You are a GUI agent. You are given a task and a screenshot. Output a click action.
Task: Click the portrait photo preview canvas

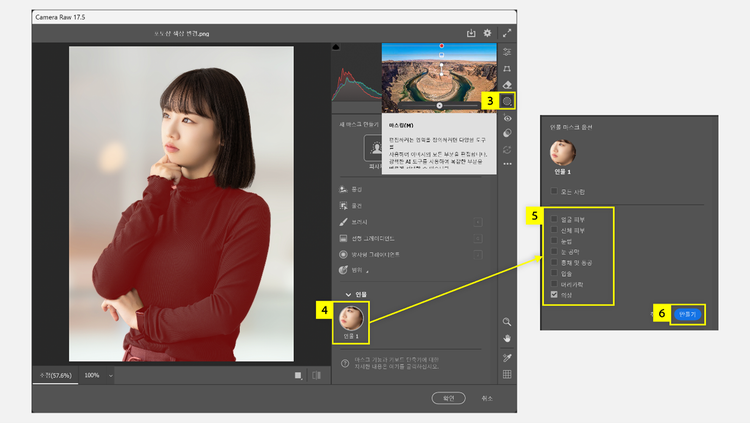coord(181,204)
